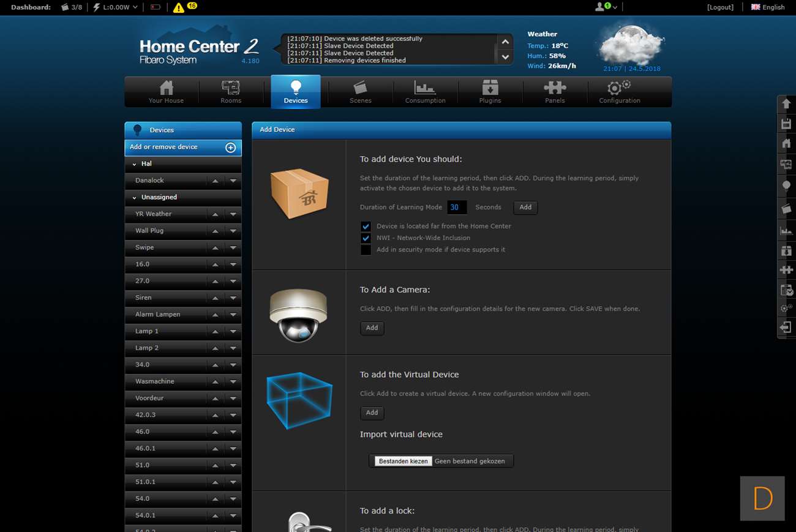Select the 42.0.3 device in the list
Screen dimensions: 796x532
pyautogui.click(x=183, y=414)
